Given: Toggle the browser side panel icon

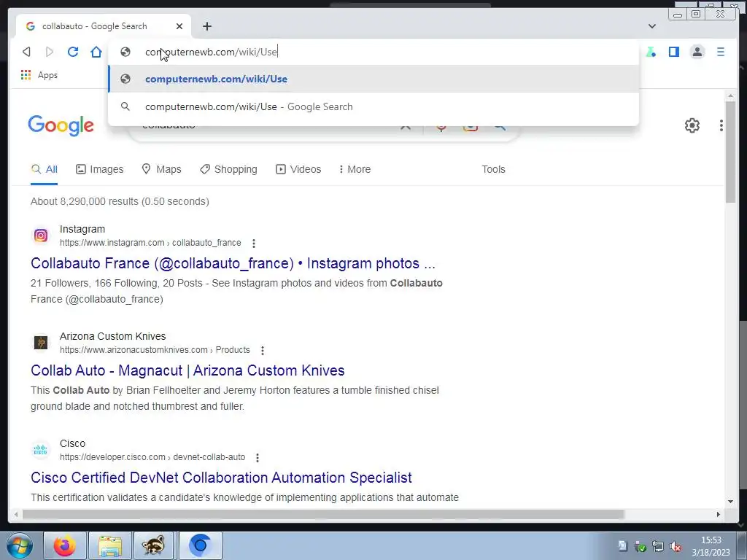Looking at the screenshot, I should coord(673,52).
